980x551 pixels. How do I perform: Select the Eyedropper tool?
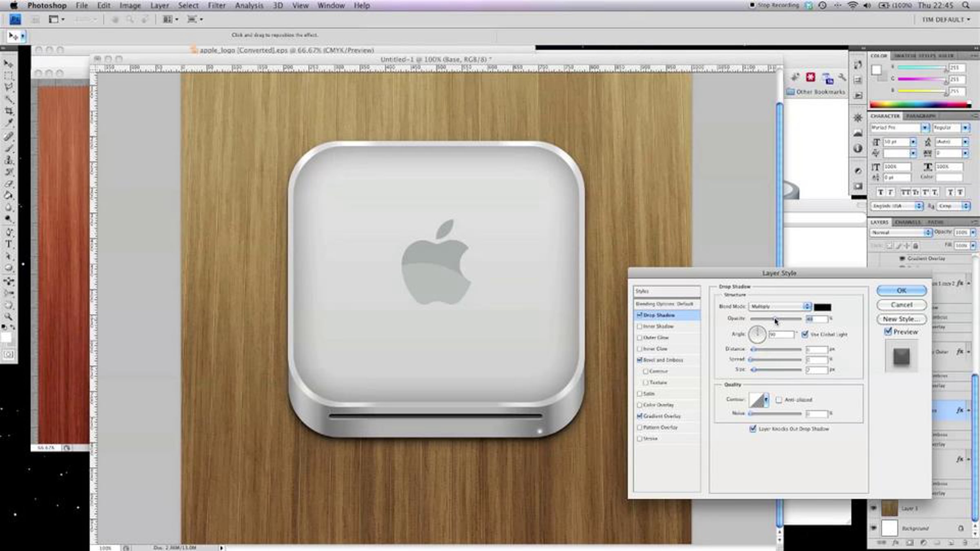[x=9, y=122]
